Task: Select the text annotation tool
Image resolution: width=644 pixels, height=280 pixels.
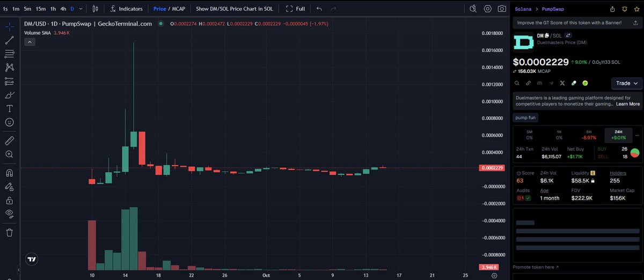Action: coord(9,108)
